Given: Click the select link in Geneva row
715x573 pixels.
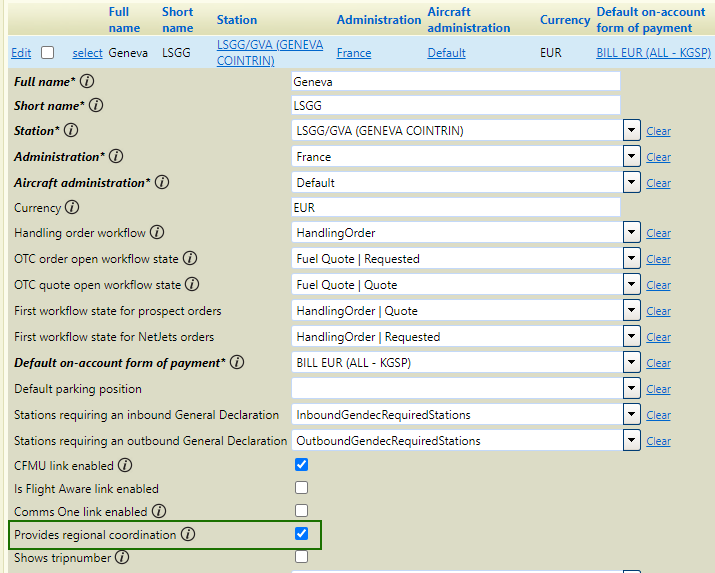Looking at the screenshot, I should [87, 53].
